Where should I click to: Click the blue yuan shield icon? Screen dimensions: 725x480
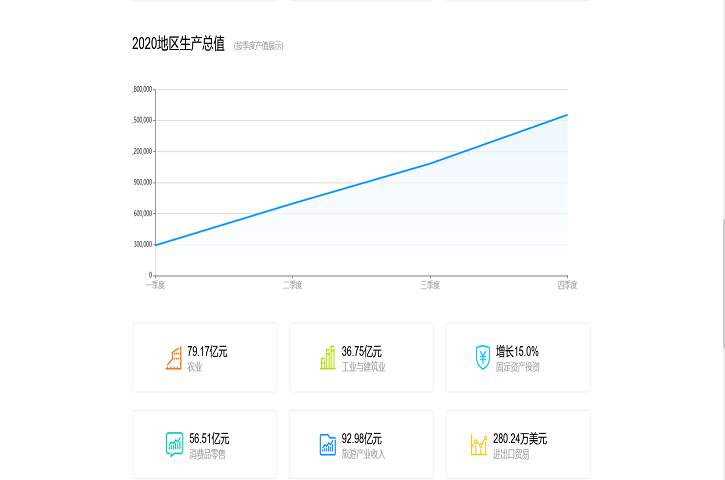[x=482, y=358]
